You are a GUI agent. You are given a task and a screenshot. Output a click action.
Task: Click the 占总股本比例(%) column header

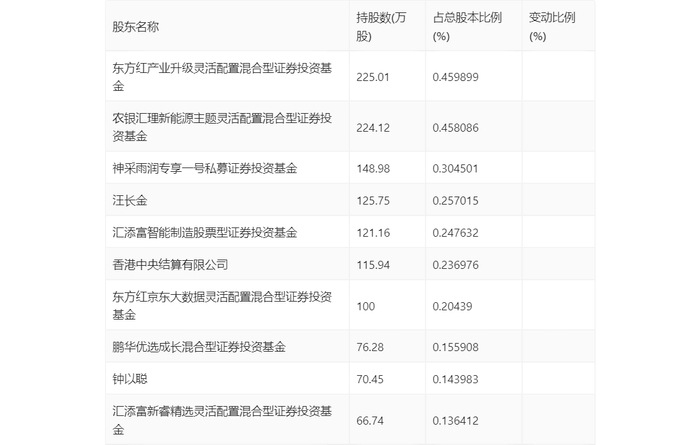tap(467, 27)
